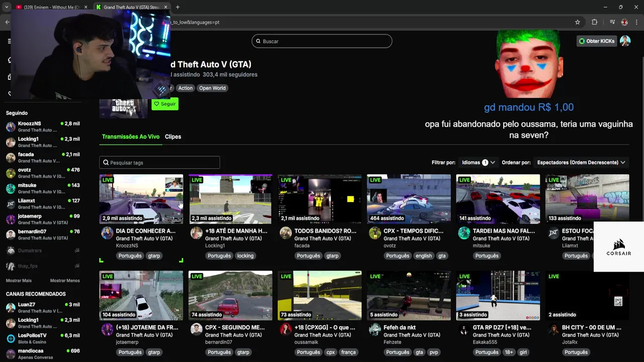Click the KroozzNS avatar on its stream card
Image resolution: width=644 pixels, height=362 pixels.
tap(107, 233)
